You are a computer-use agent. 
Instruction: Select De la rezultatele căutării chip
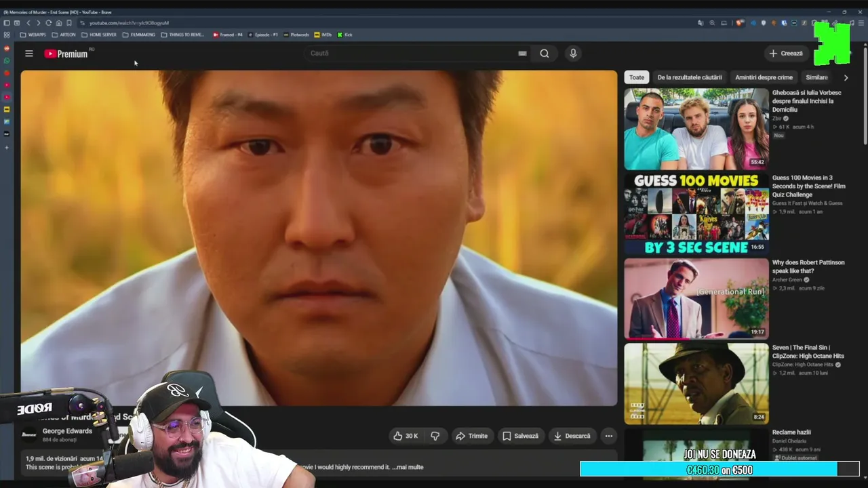point(690,77)
